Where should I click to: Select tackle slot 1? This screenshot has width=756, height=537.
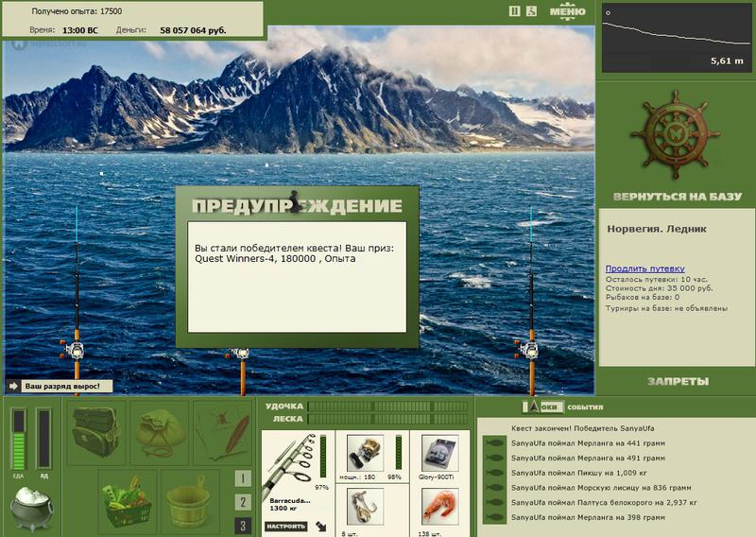pos(243,478)
